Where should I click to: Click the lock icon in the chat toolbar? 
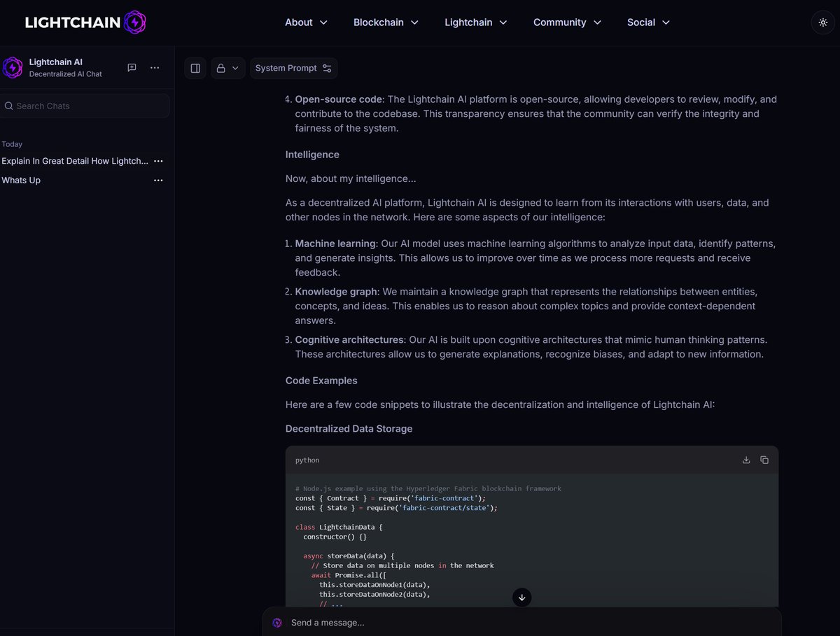pyautogui.click(x=220, y=68)
